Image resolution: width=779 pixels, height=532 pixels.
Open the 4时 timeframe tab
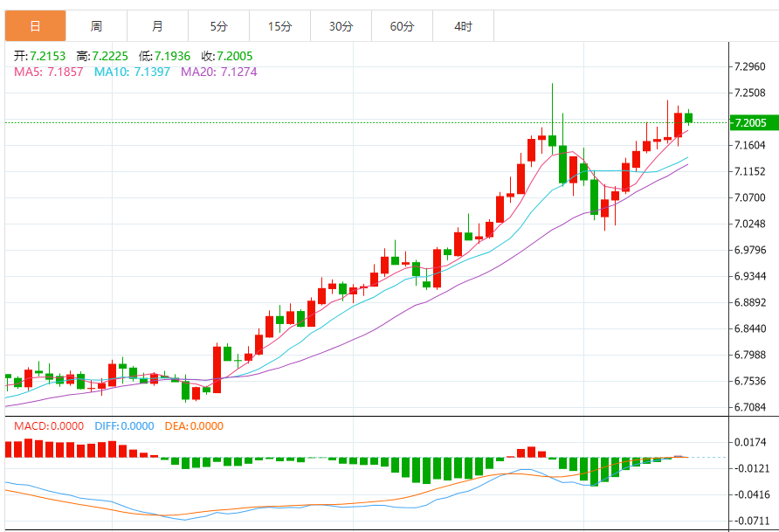point(463,26)
